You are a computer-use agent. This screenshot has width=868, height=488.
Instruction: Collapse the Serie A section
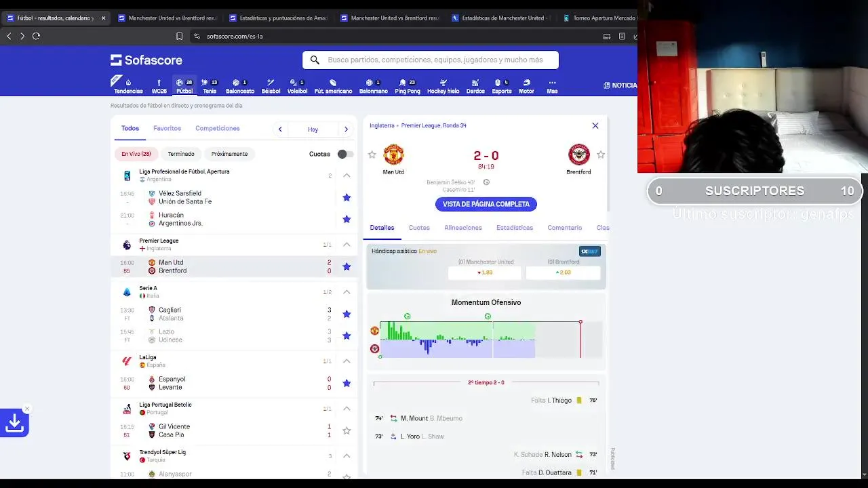pyautogui.click(x=347, y=292)
